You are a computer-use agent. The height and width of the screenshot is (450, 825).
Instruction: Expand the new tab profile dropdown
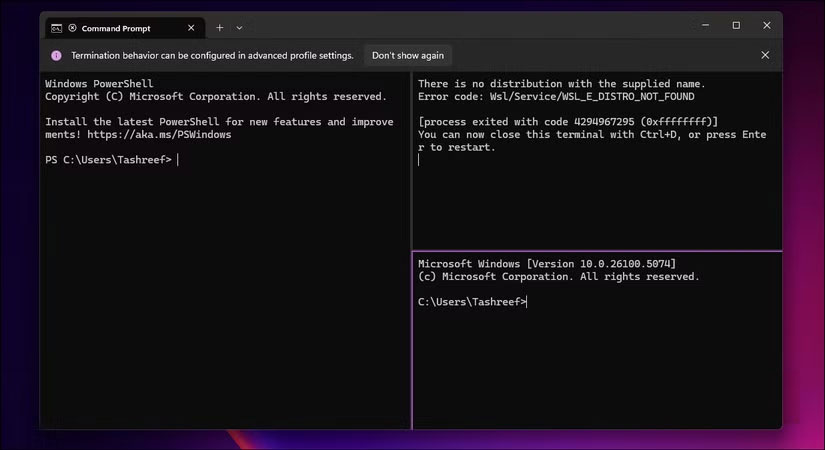pos(239,28)
